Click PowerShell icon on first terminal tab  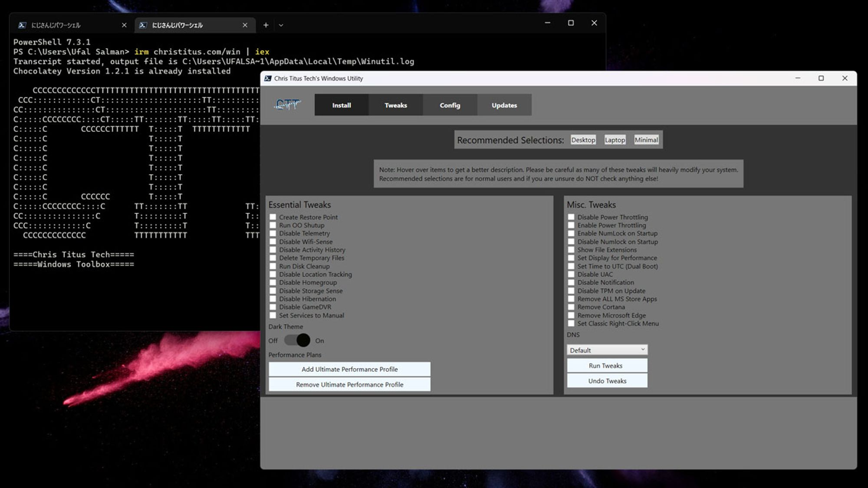(22, 25)
